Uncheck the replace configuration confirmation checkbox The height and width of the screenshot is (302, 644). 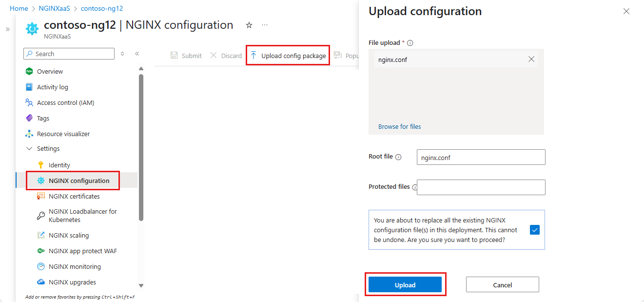click(534, 230)
